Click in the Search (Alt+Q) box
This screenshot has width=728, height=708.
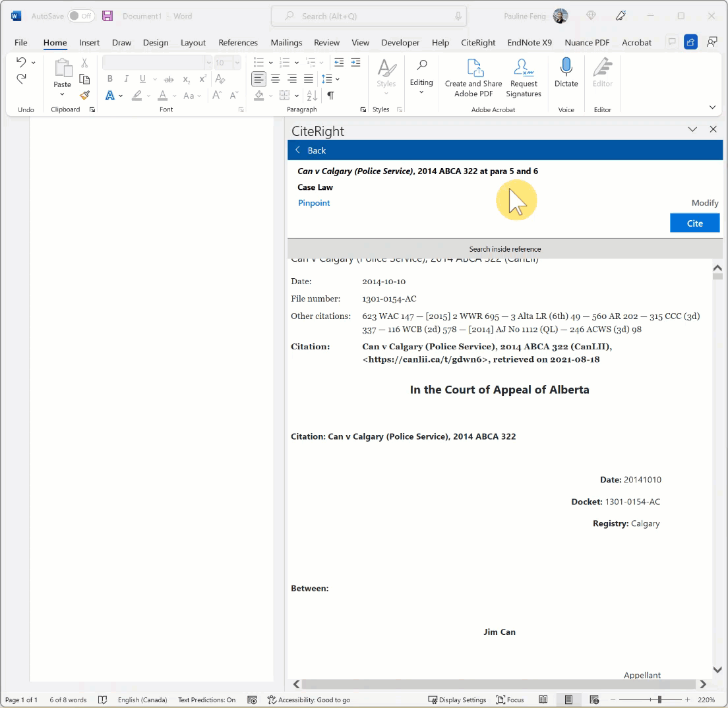(x=369, y=16)
